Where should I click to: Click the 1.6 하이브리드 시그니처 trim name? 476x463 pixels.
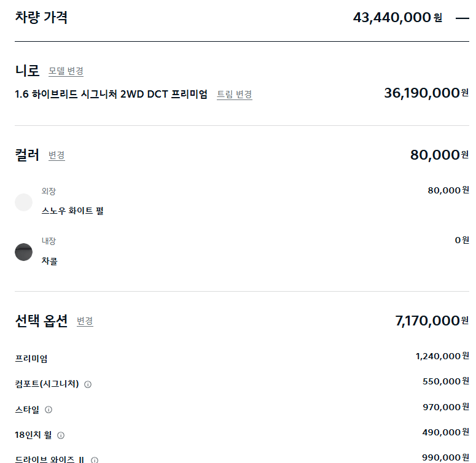pyautogui.click(x=111, y=94)
